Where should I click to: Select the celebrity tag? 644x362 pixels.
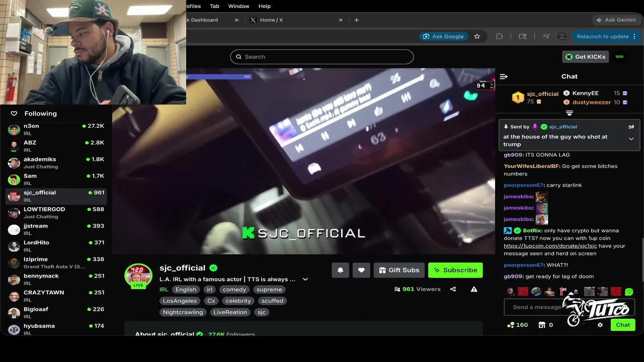click(238, 301)
